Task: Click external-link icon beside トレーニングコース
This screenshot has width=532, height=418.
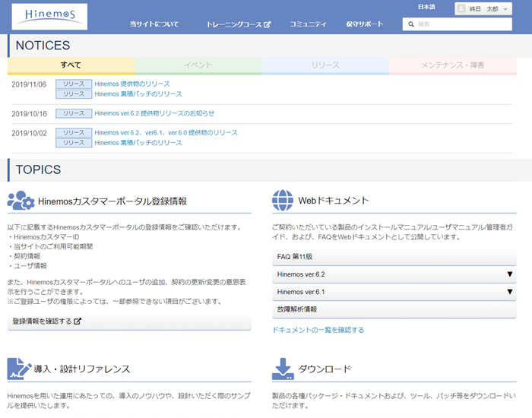Action: [x=268, y=24]
